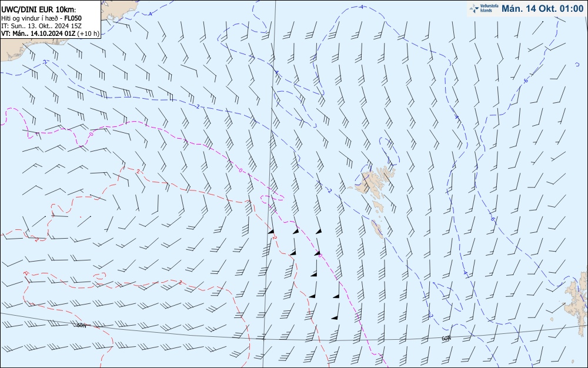Click the Veðurstofa Íslands logo
Screen dimensions: 588x368
(484, 8)
